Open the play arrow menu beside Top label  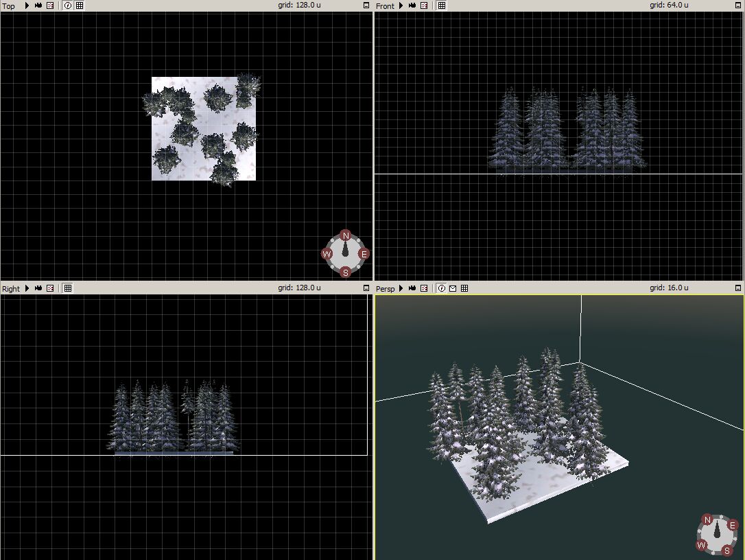coord(27,5)
